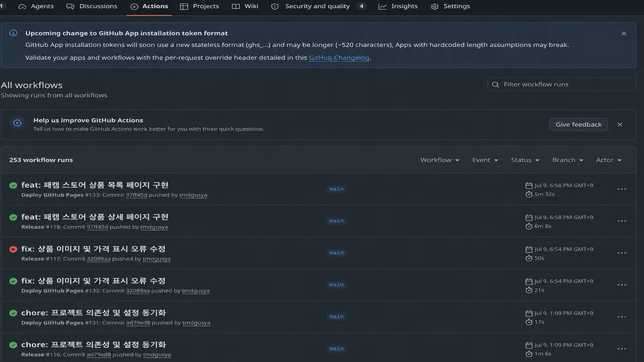This screenshot has height=362, width=644.
Task: Dismiss the token format announcement banner
Action: point(623,34)
